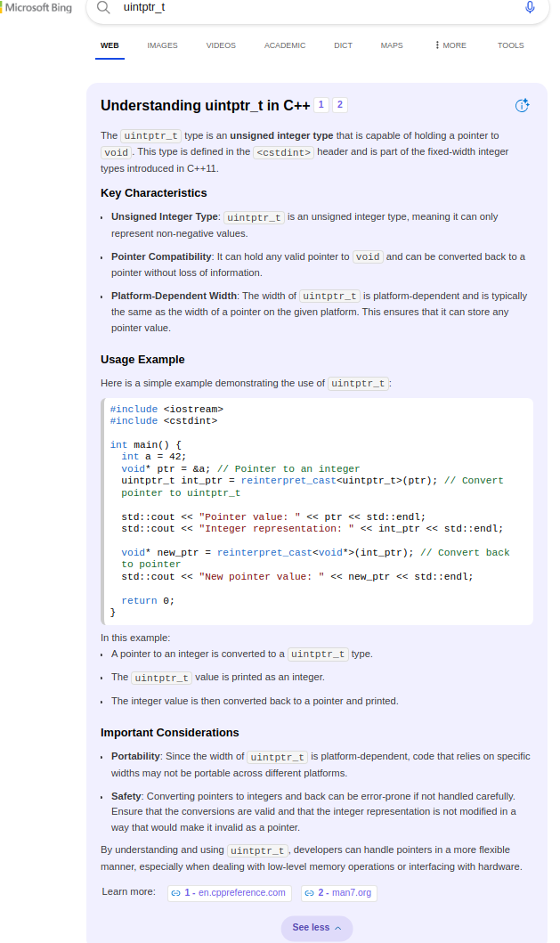The height and width of the screenshot is (943, 560).
Task: Click the 'int main() {' code line
Action: [145, 444]
